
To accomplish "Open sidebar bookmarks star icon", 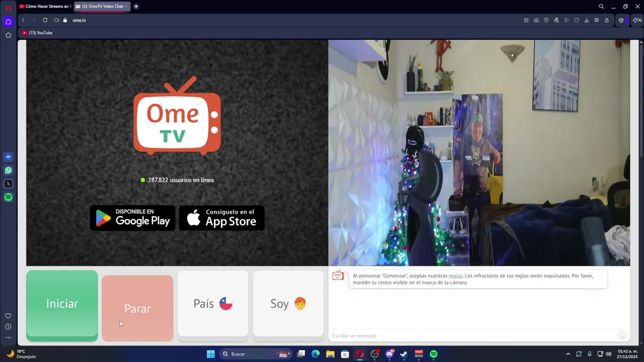I will (8, 35).
